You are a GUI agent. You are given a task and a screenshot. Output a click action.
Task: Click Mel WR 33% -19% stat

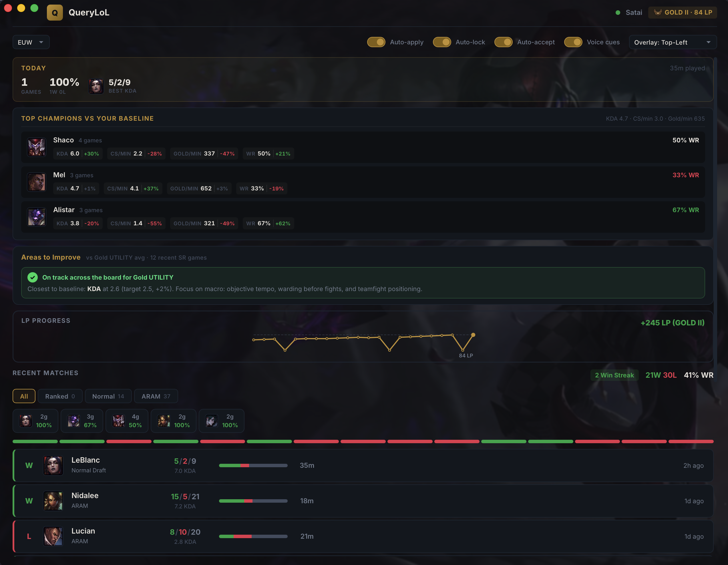pyautogui.click(x=261, y=188)
